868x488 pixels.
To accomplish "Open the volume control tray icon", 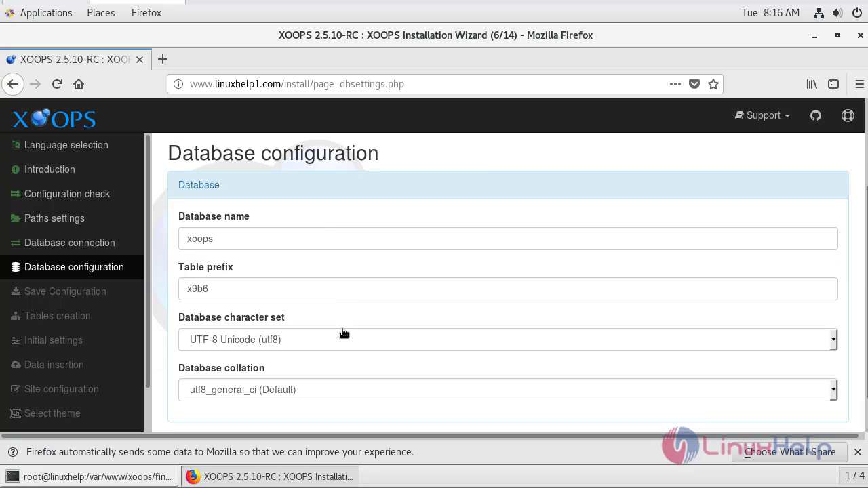I will (x=837, y=13).
